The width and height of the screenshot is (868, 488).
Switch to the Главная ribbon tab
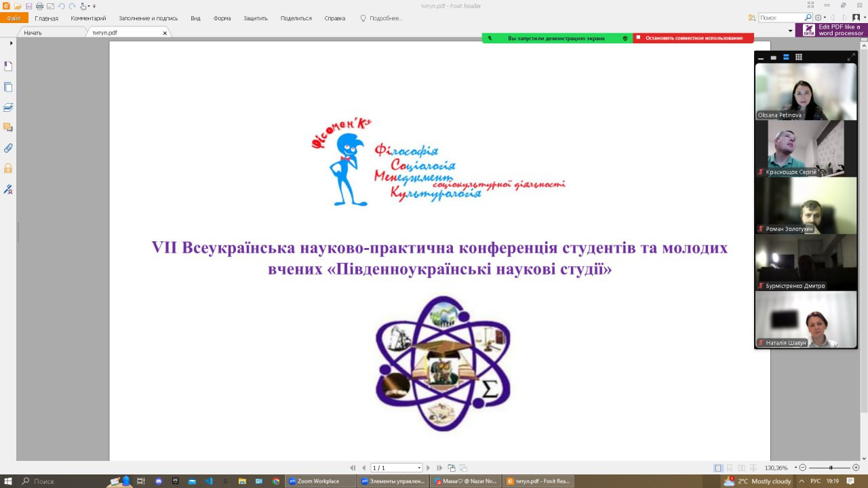(46, 18)
